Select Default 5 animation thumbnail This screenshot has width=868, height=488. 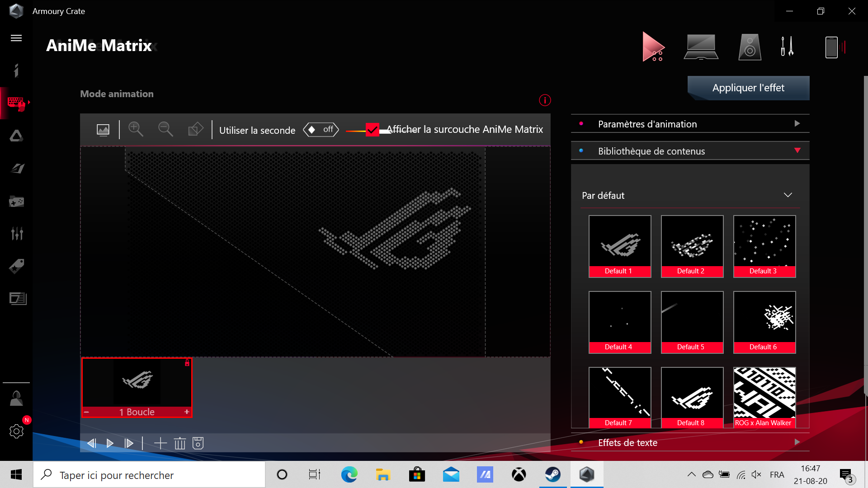coord(692,322)
